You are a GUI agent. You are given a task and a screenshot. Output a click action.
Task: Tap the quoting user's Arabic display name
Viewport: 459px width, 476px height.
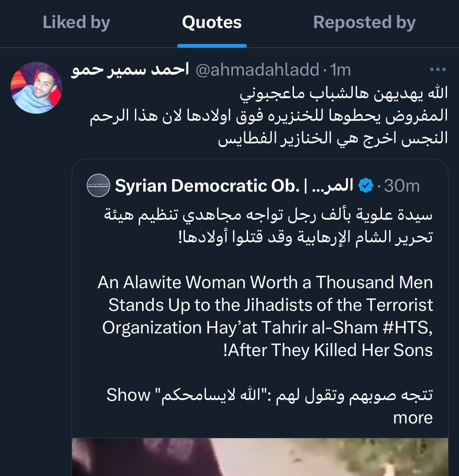[x=130, y=70]
